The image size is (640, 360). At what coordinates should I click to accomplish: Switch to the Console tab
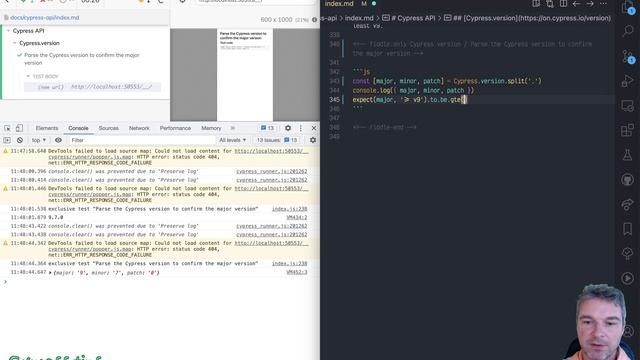78,128
